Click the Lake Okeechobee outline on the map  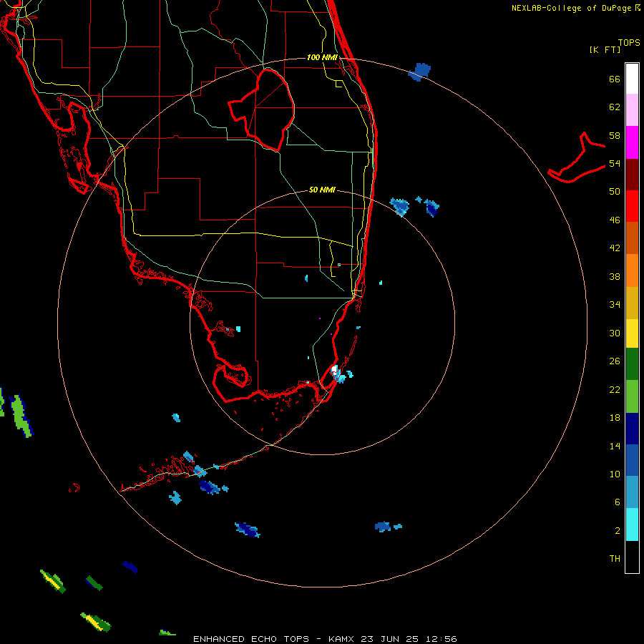pyautogui.click(x=262, y=109)
